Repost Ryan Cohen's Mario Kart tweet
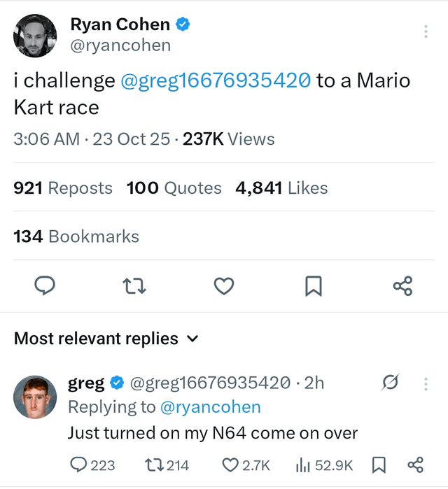This screenshot has height=489, width=448. tap(134, 285)
